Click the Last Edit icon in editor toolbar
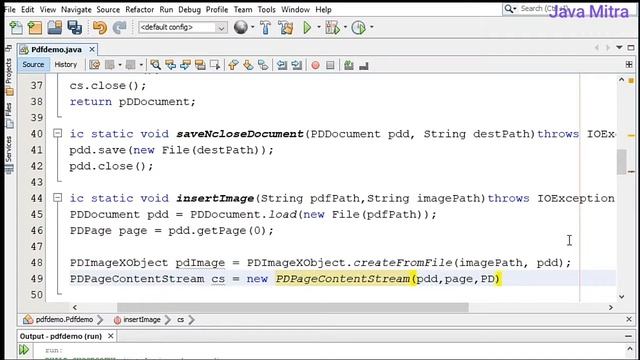Screen dimensions: 640x360 coord(94,65)
